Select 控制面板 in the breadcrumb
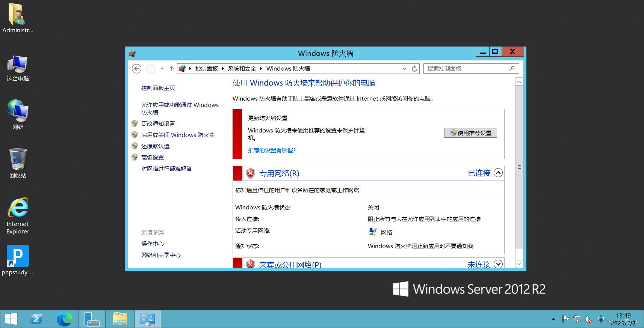Viewport: 644px width, 328px height. 207,68
